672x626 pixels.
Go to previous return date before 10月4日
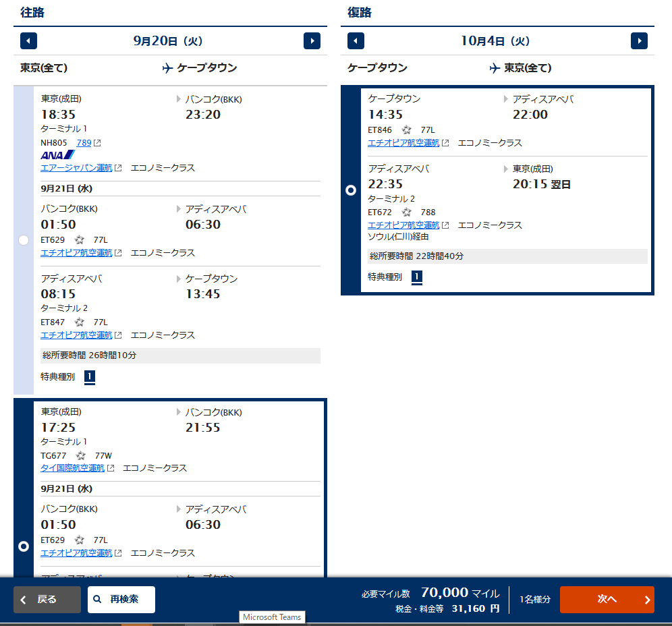[x=356, y=41]
